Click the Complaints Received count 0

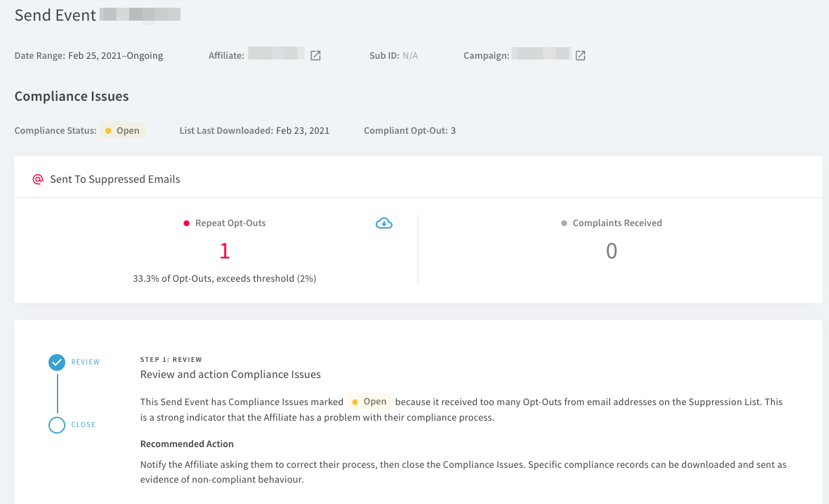(612, 251)
